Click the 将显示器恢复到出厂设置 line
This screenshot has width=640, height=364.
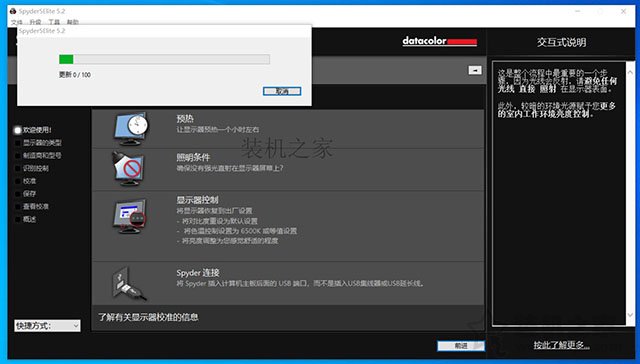(214, 211)
